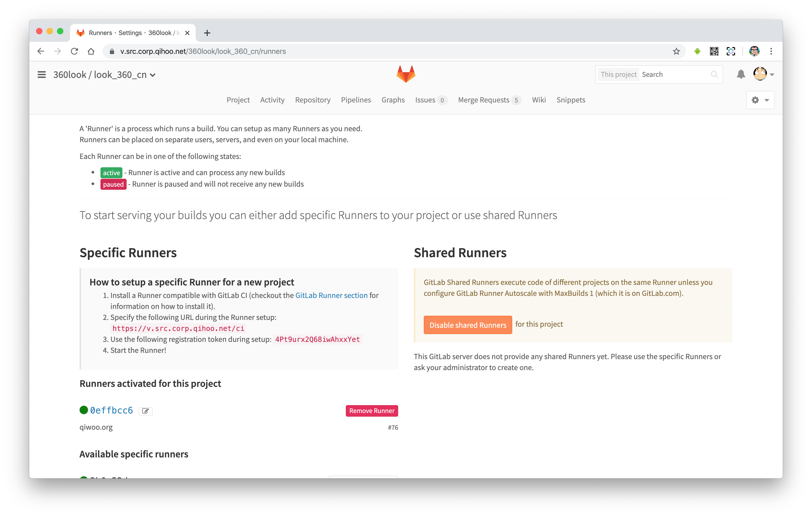812x517 pixels.
Task: Open the project settings gear dropdown
Action: (760, 100)
